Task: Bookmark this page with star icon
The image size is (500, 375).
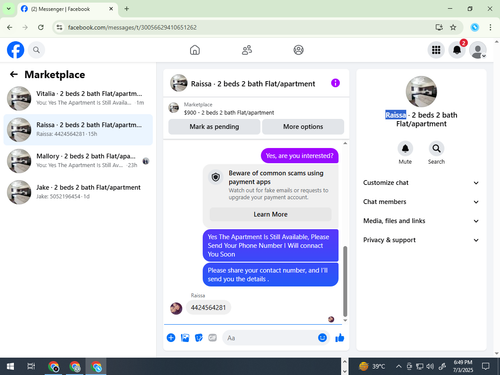Action: (453, 27)
